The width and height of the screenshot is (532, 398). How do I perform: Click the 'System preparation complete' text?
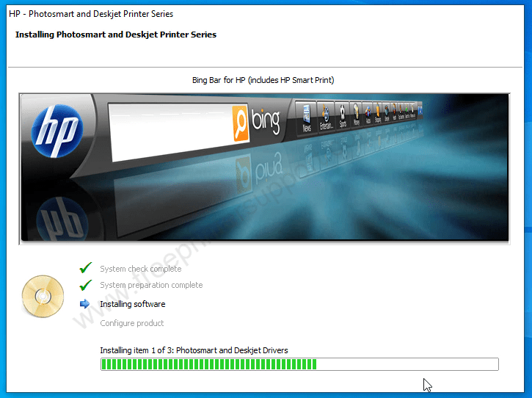click(151, 285)
